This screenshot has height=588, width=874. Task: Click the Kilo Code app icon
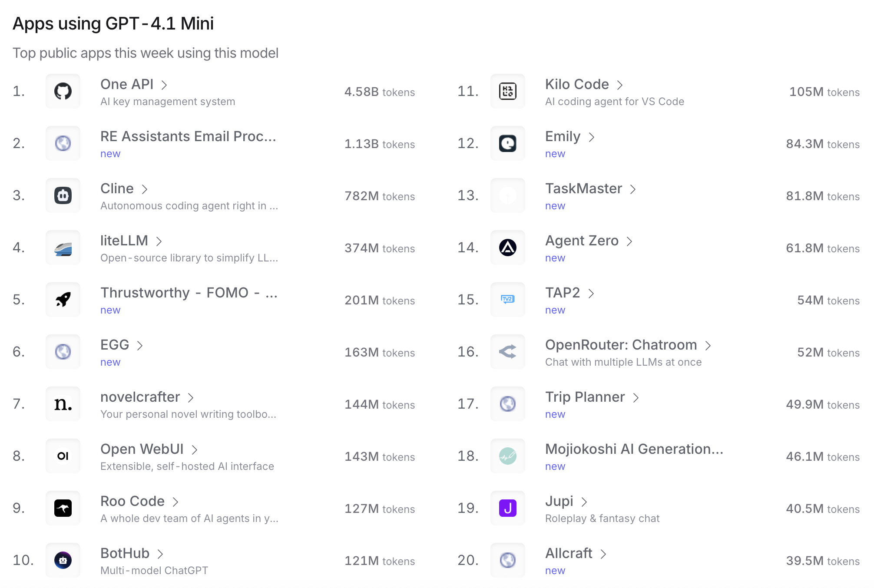[x=507, y=91]
